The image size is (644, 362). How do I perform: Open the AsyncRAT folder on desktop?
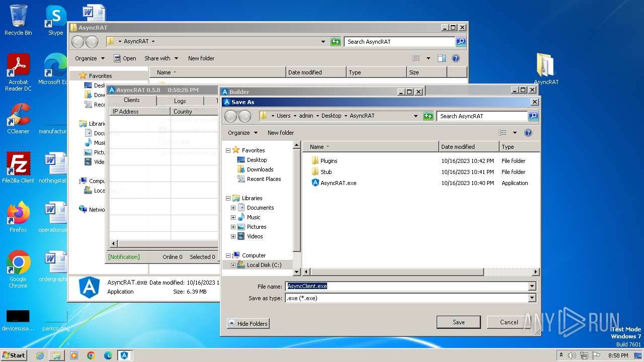pyautogui.click(x=546, y=69)
